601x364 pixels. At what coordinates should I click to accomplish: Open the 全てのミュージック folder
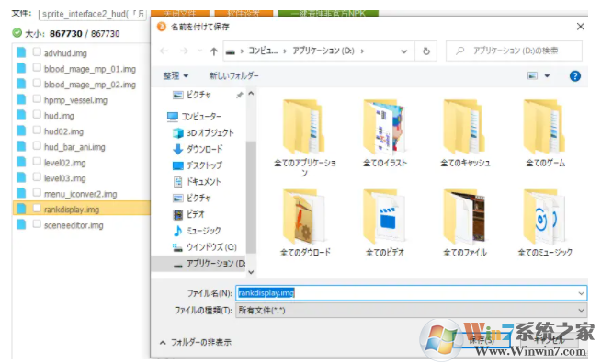[545, 222]
